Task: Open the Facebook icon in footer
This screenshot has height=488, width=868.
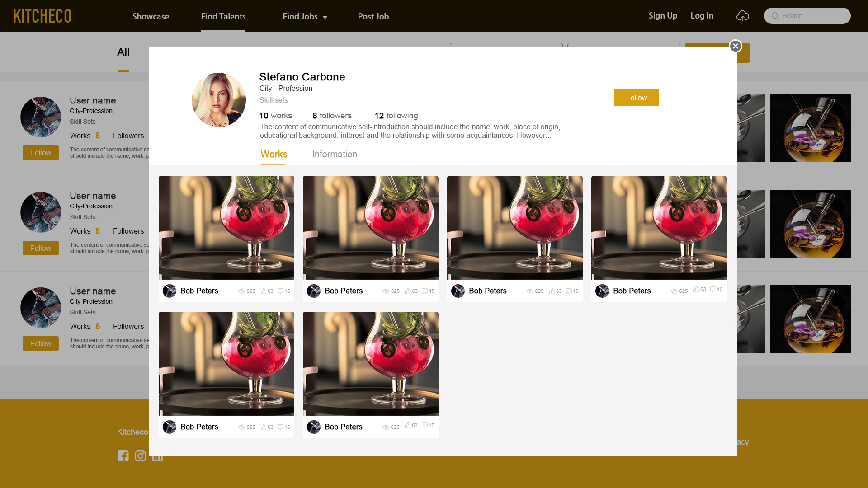Action: coord(123,456)
